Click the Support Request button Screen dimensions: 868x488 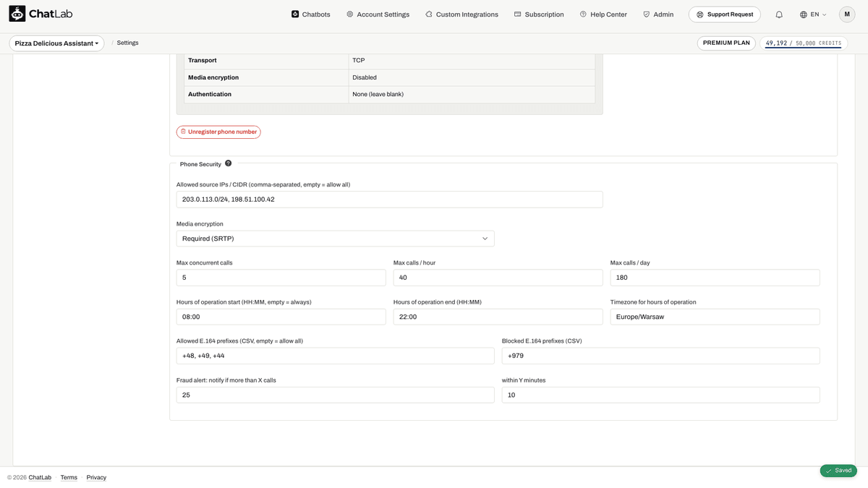724,14
